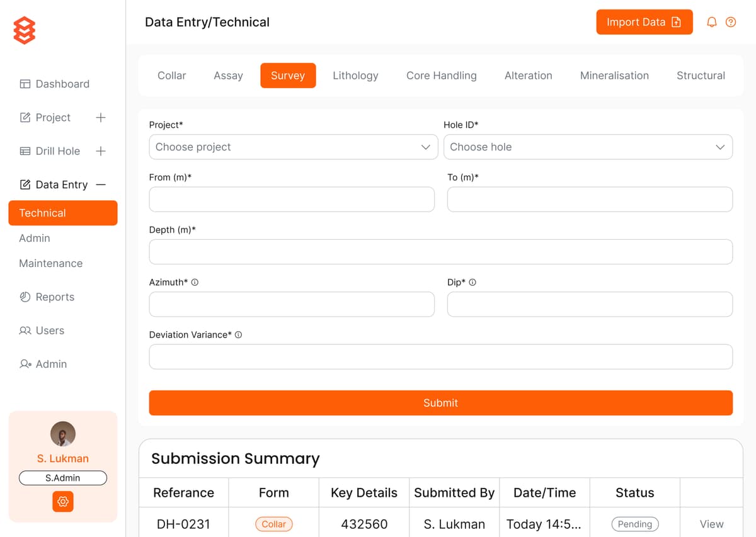
Task: View details for submission DH-0231
Action: [711, 524]
